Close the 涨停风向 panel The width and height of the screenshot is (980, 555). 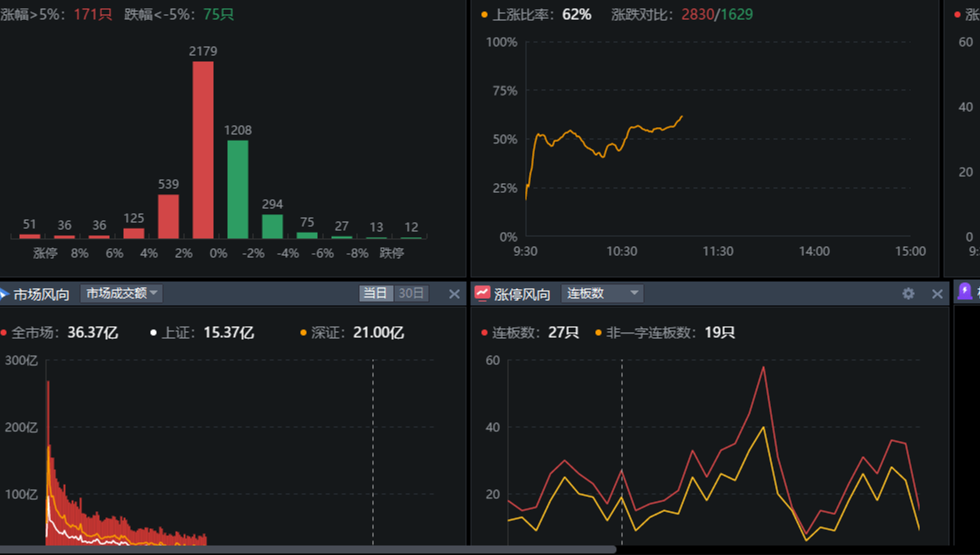[x=937, y=294]
